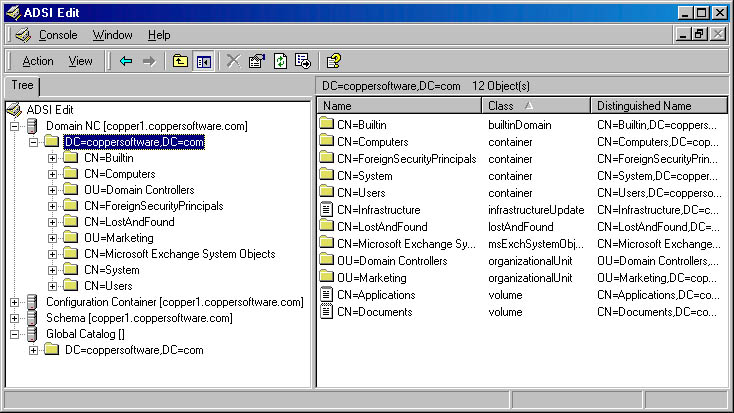Screen dimensions: 734x413
Task: Expand CN=Microsoft Exchange System Objects tree node
Action: click(52, 254)
